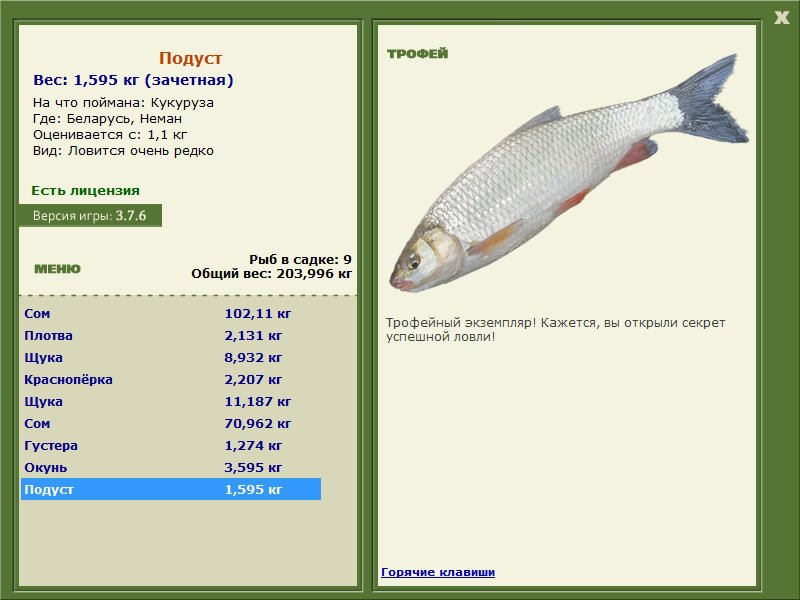Click the Где: Беларусь, Неман line
Screen dimensions: 800x600
tap(107, 118)
